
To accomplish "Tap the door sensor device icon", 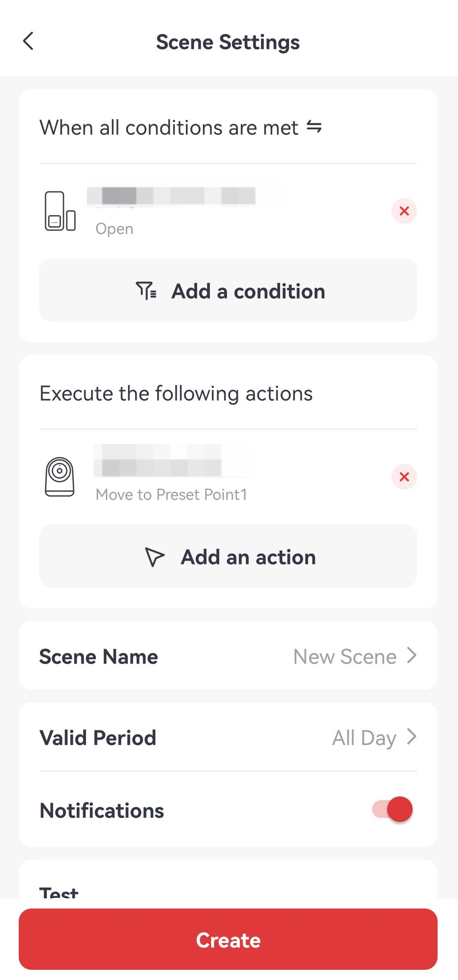I will (60, 211).
